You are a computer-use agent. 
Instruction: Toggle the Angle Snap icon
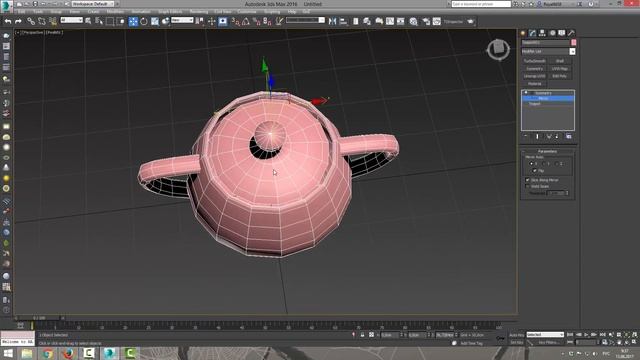[246, 21]
